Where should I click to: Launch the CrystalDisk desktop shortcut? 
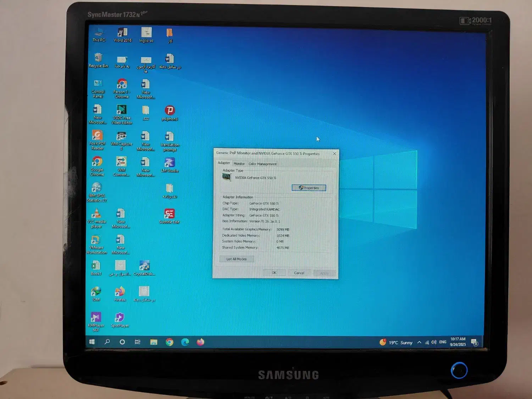click(144, 268)
